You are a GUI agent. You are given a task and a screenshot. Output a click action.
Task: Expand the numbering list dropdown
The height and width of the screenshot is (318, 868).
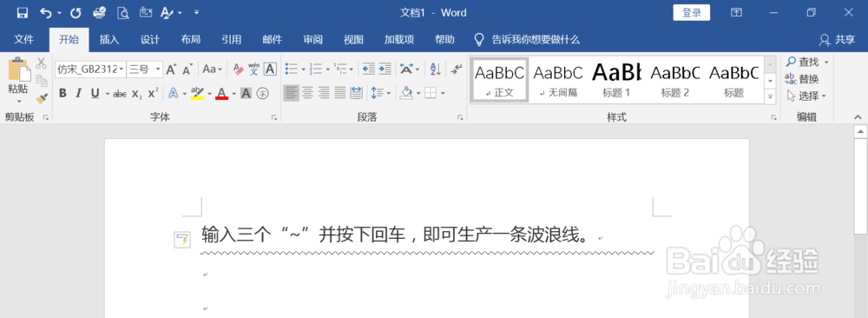click(328, 70)
